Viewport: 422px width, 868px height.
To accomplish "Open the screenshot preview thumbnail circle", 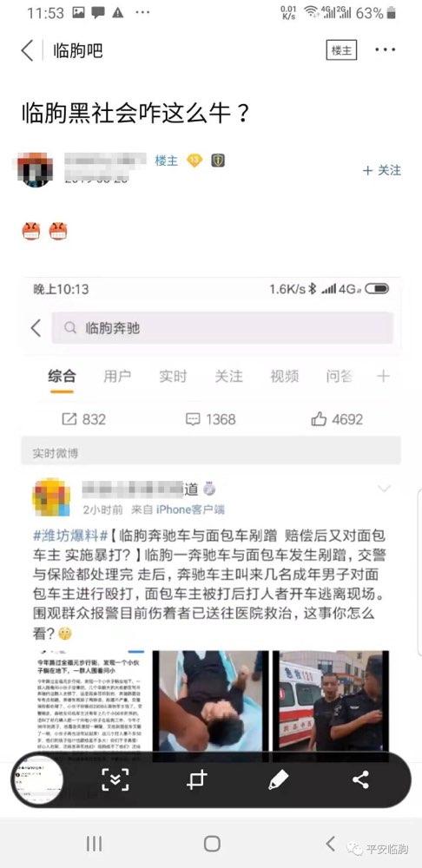I will (37, 779).
